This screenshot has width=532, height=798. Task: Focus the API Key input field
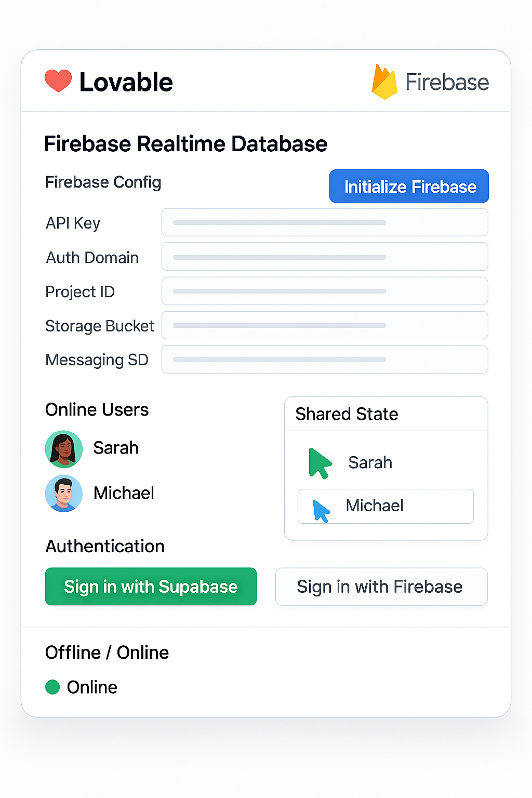pyautogui.click(x=325, y=222)
